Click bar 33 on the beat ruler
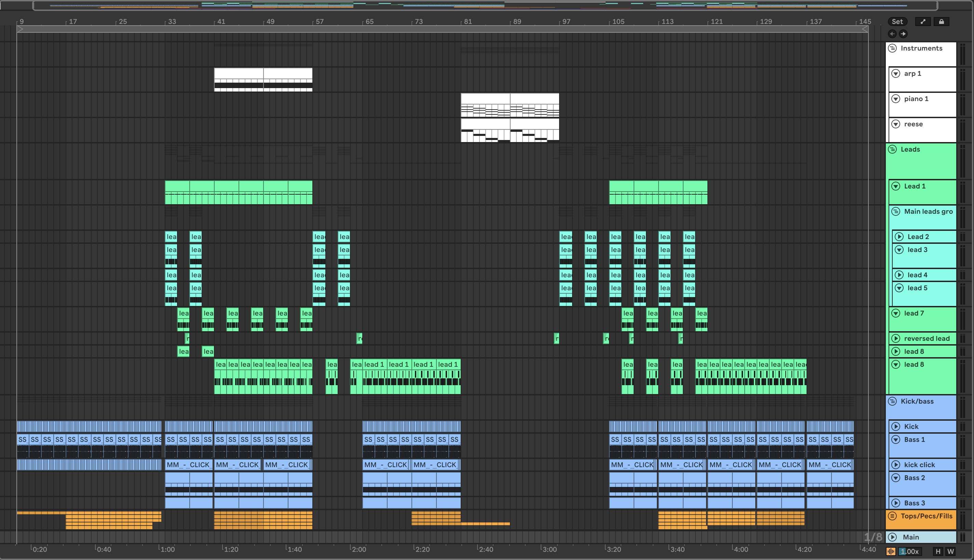Viewport: 974px width, 560px height. [x=172, y=22]
